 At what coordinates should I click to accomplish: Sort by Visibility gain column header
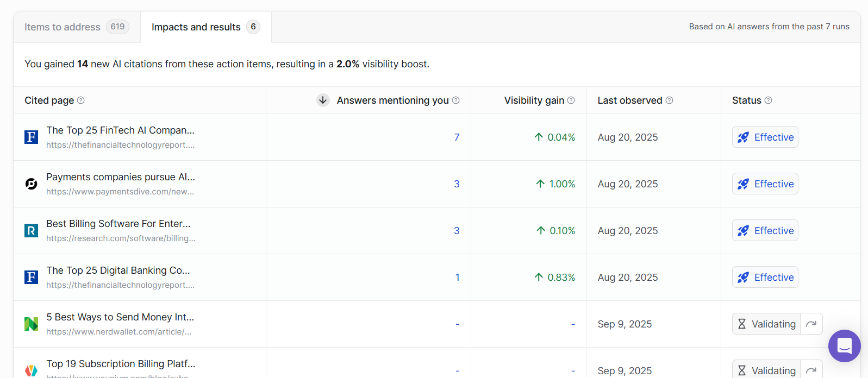534,100
